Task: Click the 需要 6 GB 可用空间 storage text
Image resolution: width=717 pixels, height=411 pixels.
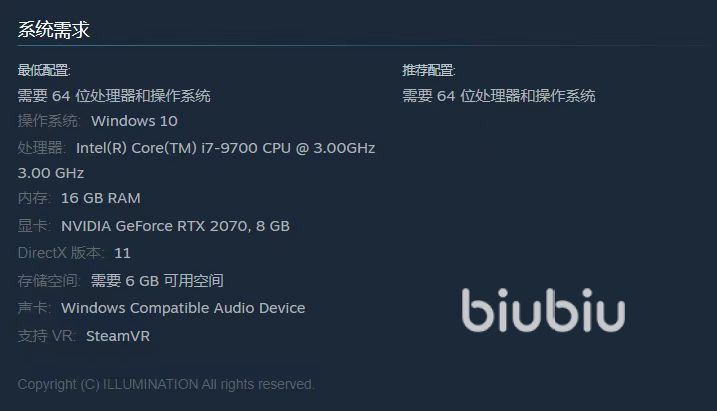Action: pos(157,281)
